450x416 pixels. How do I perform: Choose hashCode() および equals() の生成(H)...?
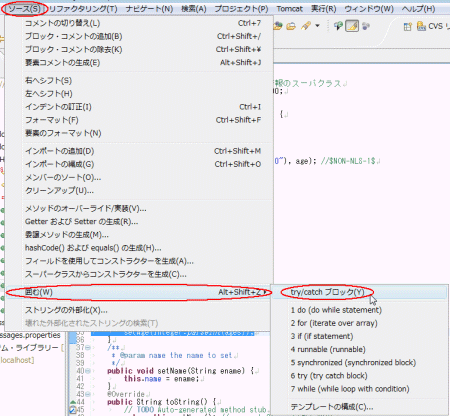click(x=139, y=248)
